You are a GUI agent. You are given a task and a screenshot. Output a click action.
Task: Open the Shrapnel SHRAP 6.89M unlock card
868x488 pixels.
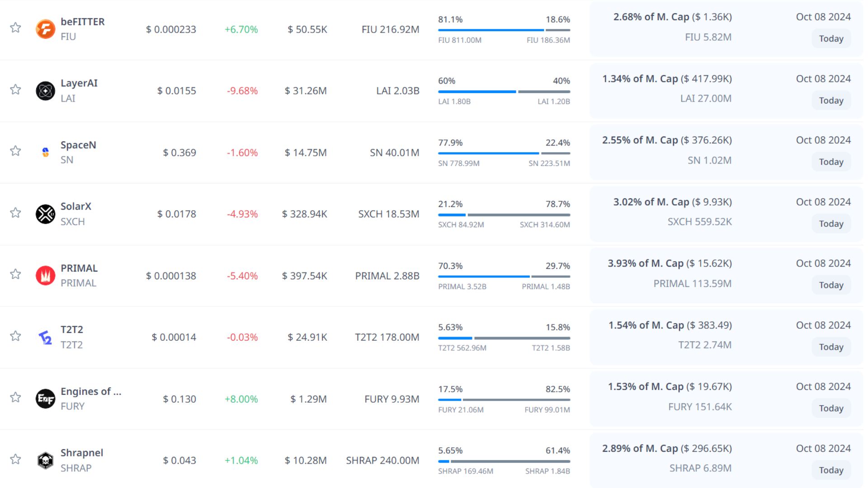coord(700,468)
